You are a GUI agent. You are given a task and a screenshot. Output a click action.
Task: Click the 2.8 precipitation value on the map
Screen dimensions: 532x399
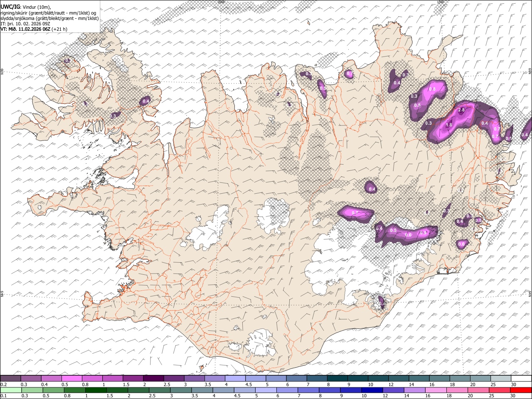click(x=461, y=110)
